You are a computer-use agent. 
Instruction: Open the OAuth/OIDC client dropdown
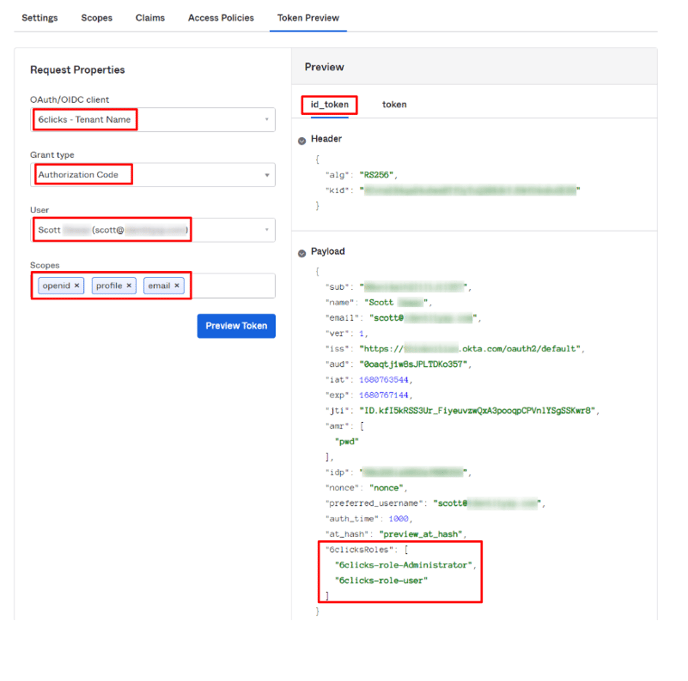pyautogui.click(x=153, y=119)
